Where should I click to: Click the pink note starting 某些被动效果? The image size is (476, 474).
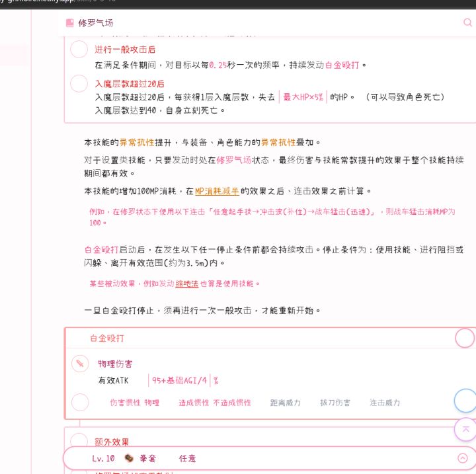175,284
